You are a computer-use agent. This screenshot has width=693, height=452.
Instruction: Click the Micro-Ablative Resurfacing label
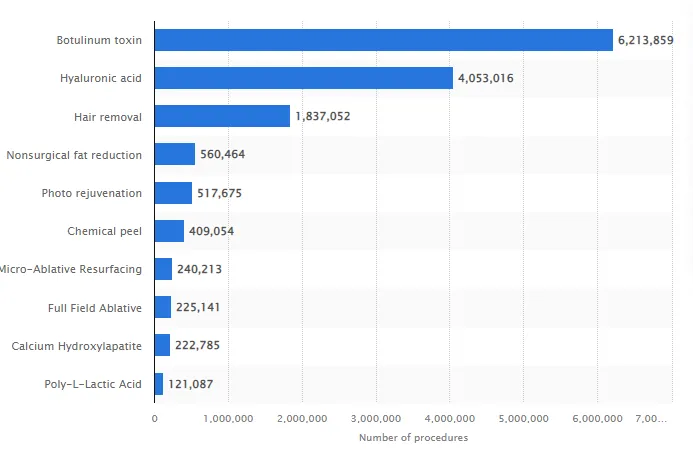coord(71,269)
